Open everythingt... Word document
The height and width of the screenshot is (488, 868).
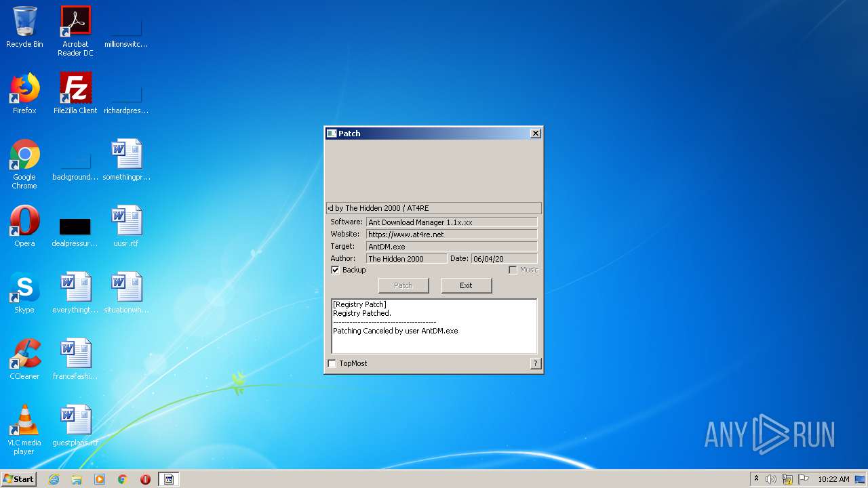[x=75, y=293]
